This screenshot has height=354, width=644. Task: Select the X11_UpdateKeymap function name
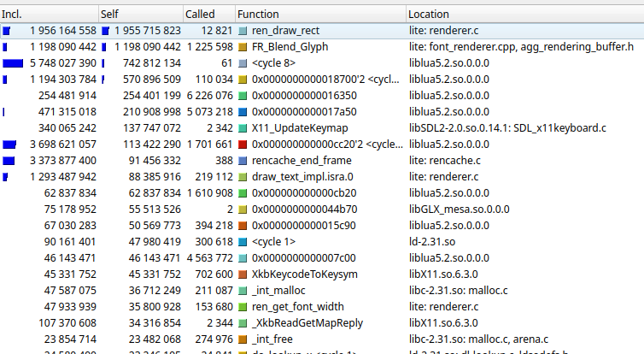[300, 128]
